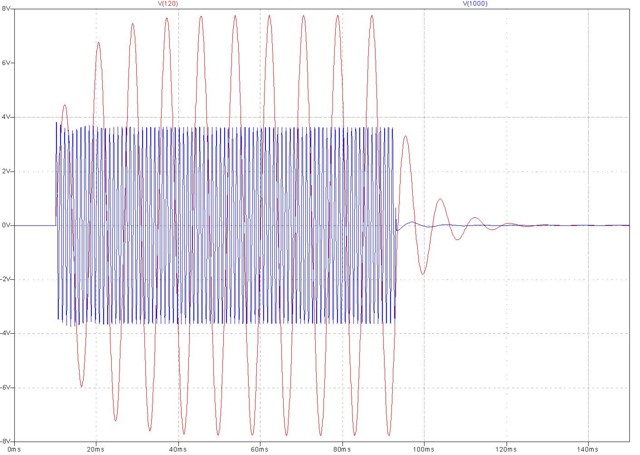Viewport: 640px width, 455px height.
Task: Click the -4V tick label on vertical axis
Action: [6, 333]
